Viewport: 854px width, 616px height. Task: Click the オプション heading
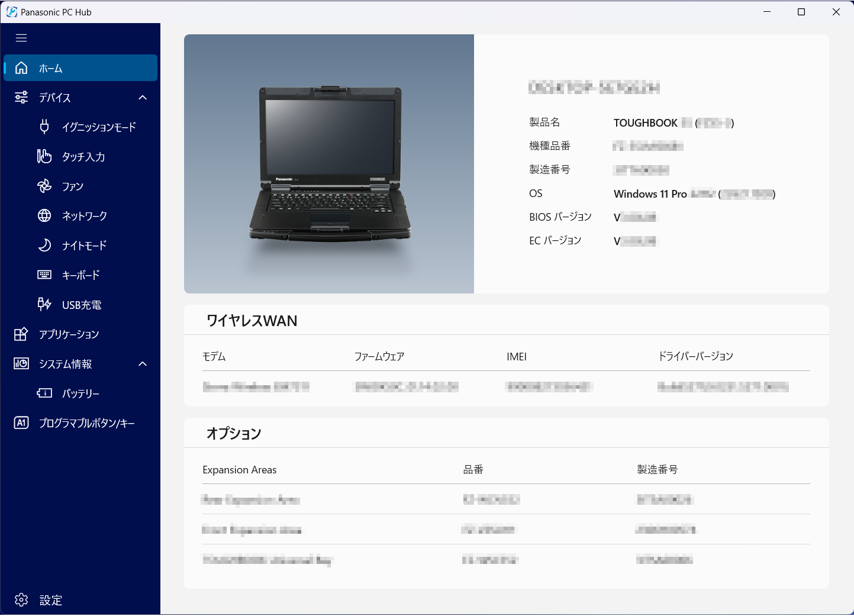coord(234,434)
